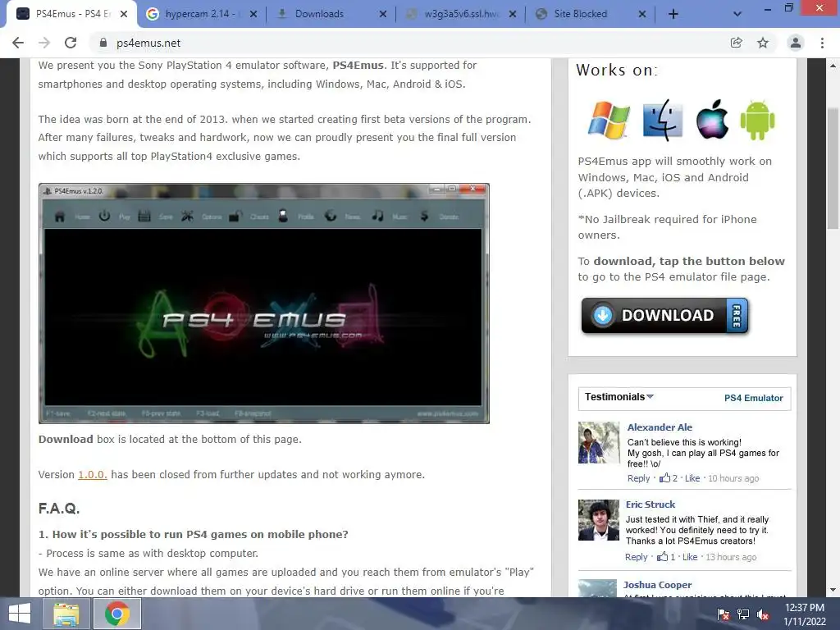Click the Chrome taskbar icon
The image size is (840, 630).
(x=116, y=614)
